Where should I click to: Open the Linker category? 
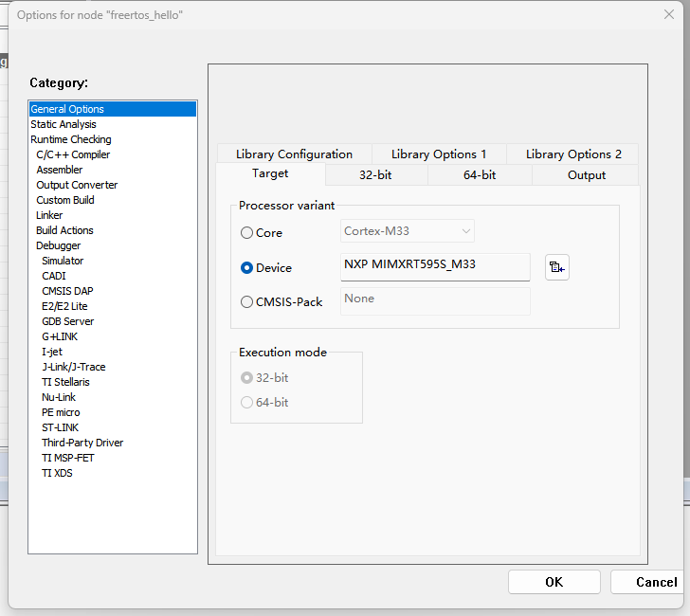tap(49, 215)
